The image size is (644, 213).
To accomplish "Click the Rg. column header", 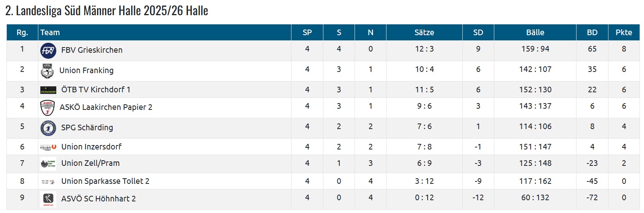I will [22, 33].
